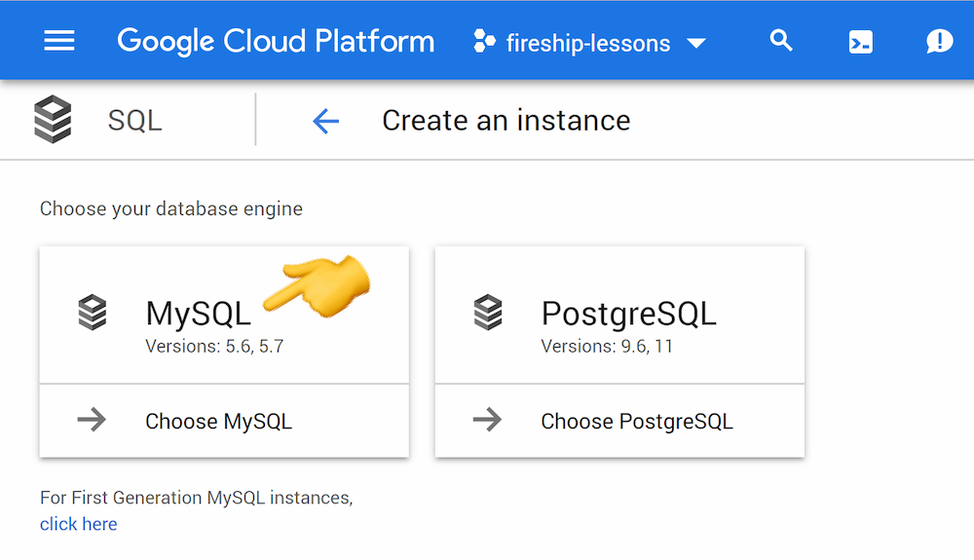Click the arrow beside Choose MySQL
The image size is (974, 560).
click(93, 421)
